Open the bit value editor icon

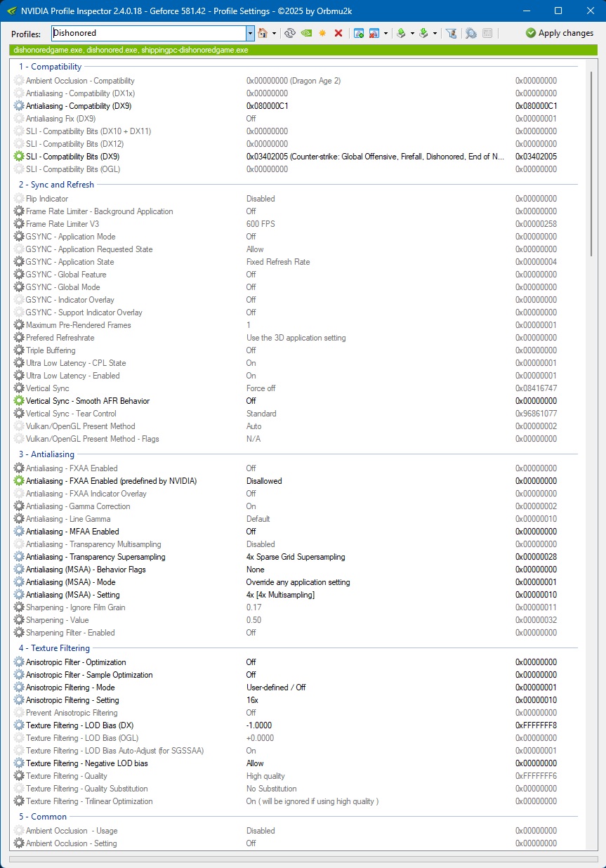pyautogui.click(x=487, y=33)
